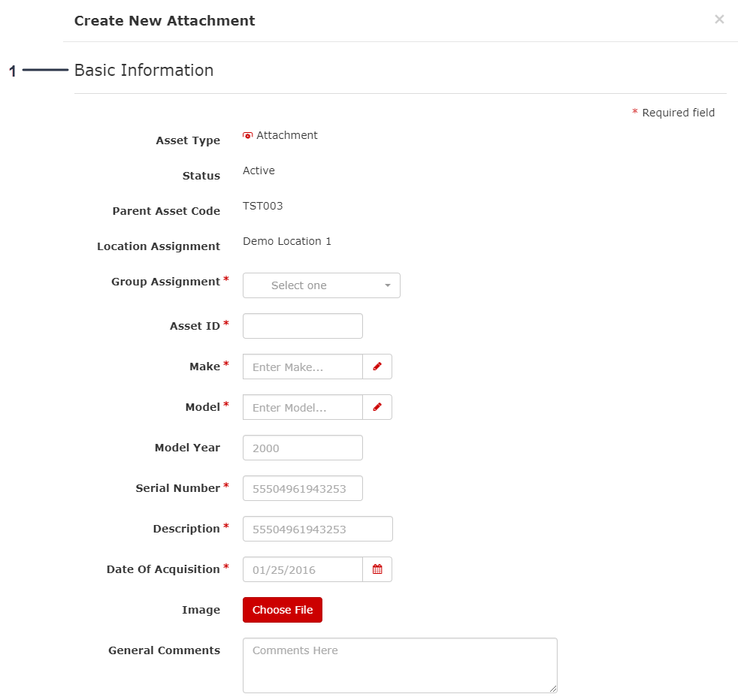The width and height of the screenshot is (738, 700).
Task: Click the Attachment asset type icon
Action: (x=248, y=135)
